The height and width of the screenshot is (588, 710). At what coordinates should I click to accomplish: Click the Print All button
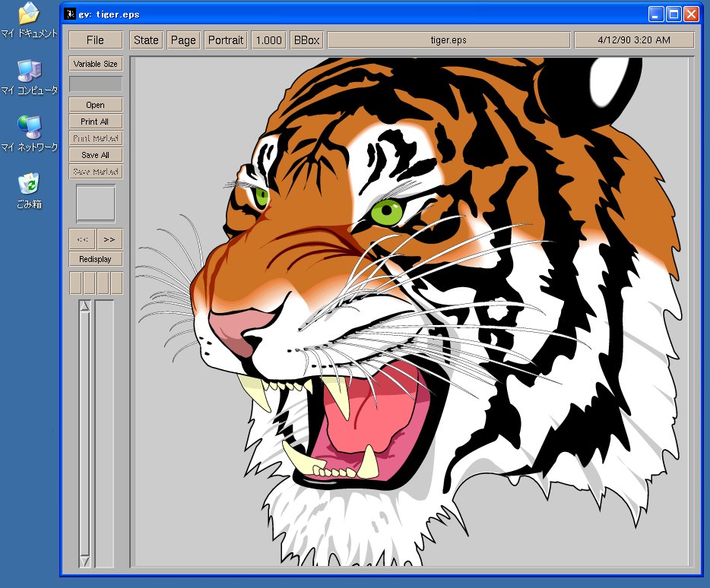click(96, 122)
